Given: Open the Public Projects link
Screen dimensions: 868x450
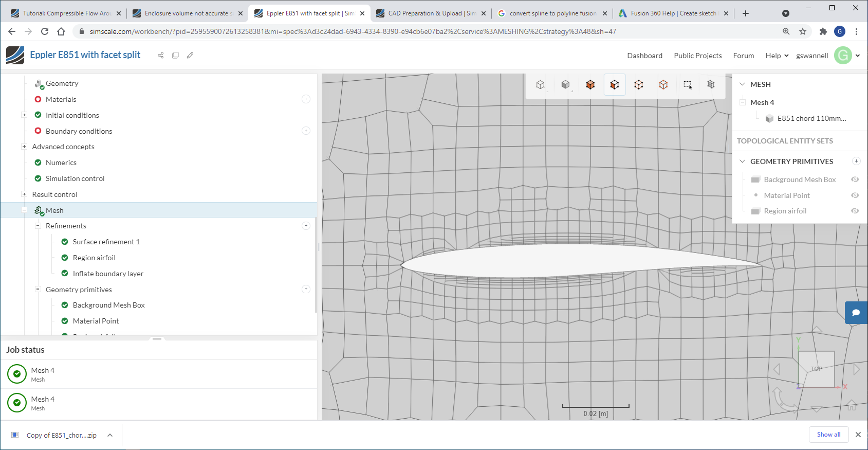Looking at the screenshot, I should click(697, 56).
